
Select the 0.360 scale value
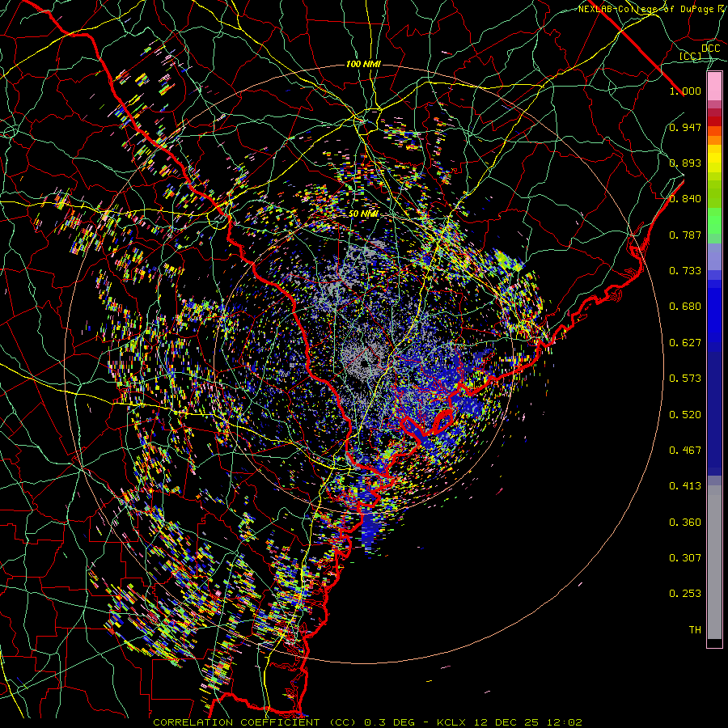tap(685, 523)
